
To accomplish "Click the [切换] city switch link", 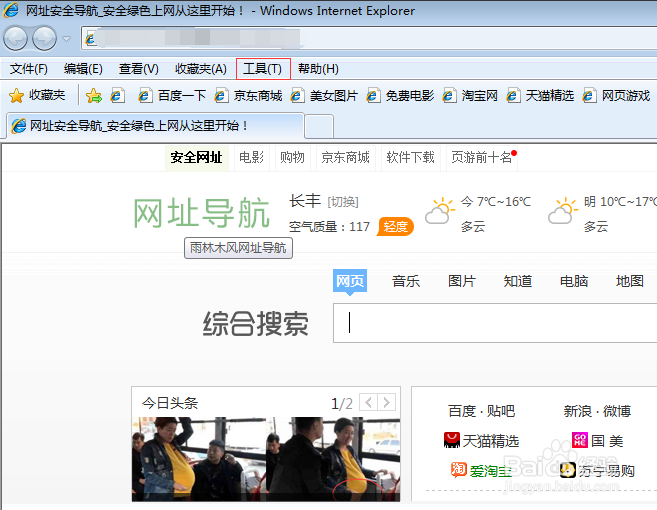I will (343, 202).
